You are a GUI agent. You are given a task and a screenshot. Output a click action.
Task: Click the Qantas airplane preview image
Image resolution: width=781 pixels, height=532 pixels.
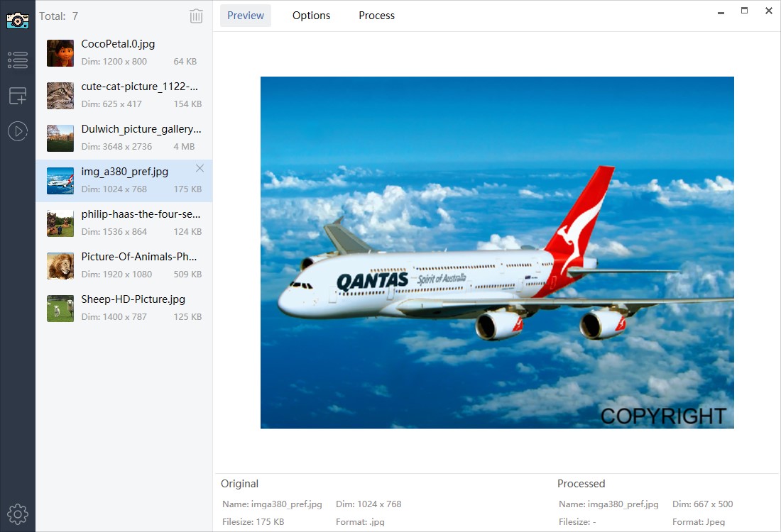[497, 253]
